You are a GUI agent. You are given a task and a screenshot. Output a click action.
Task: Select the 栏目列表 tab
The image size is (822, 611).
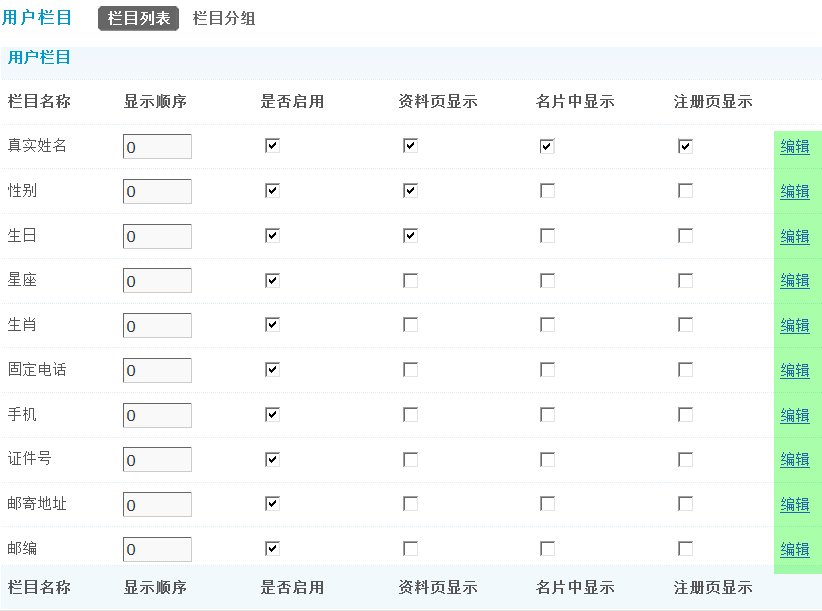[137, 18]
